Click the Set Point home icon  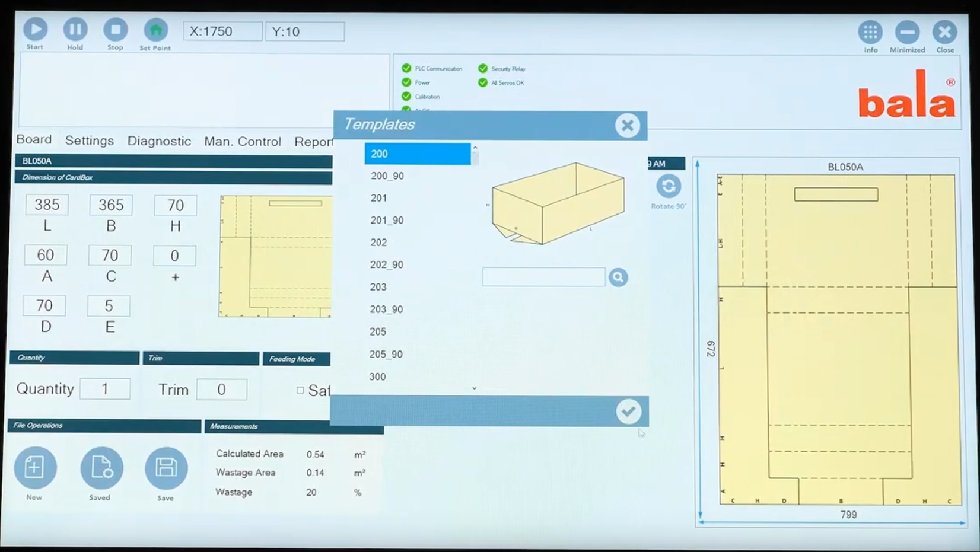[155, 30]
